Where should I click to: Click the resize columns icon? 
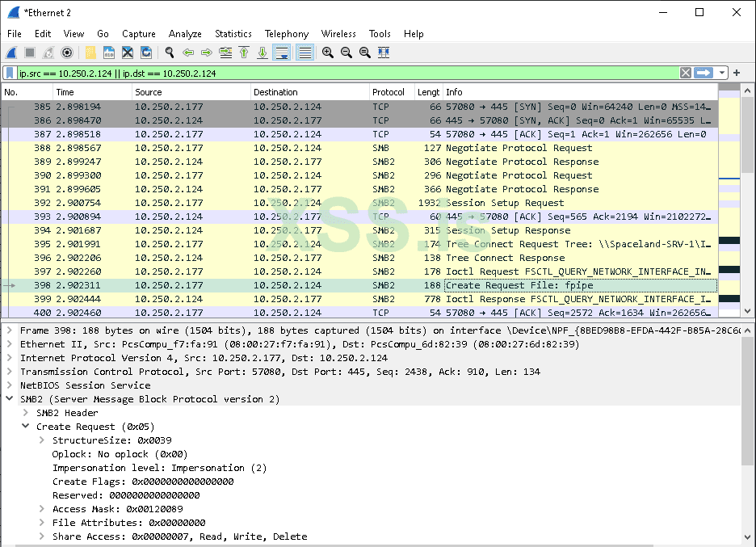click(384, 53)
